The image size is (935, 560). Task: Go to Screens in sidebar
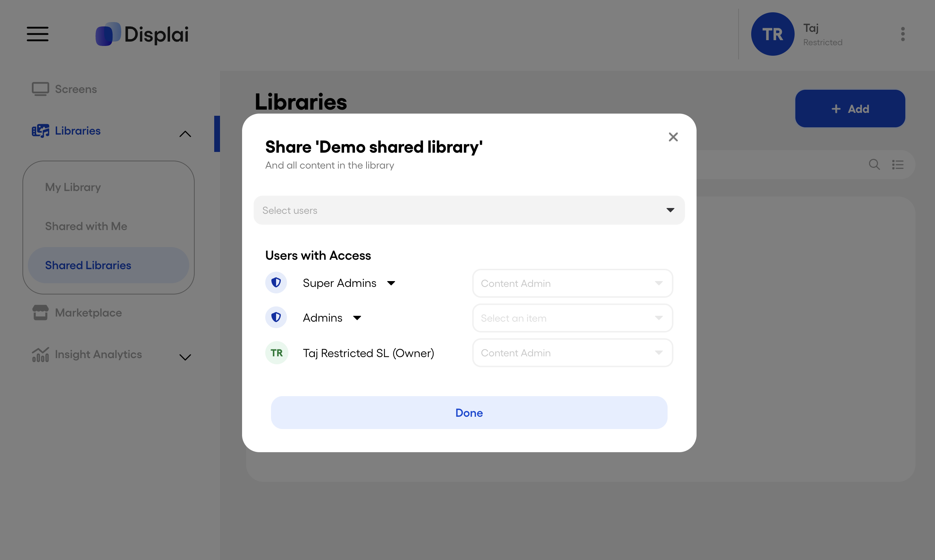(x=76, y=89)
